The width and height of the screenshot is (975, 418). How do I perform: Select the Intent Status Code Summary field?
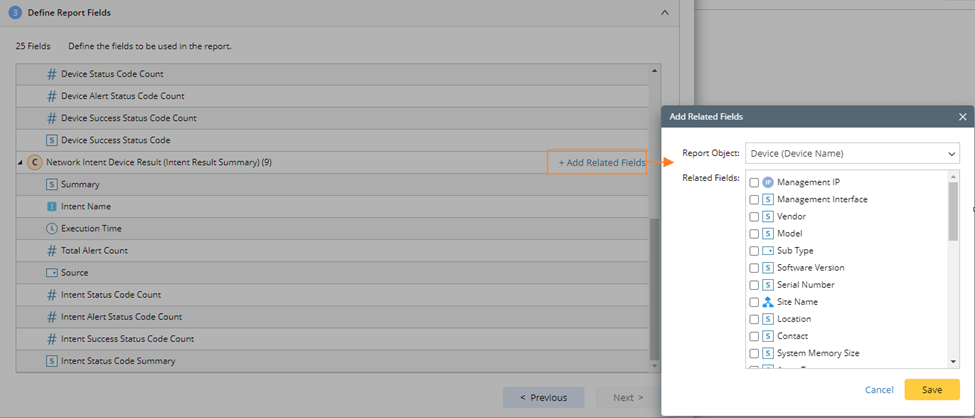click(x=117, y=361)
